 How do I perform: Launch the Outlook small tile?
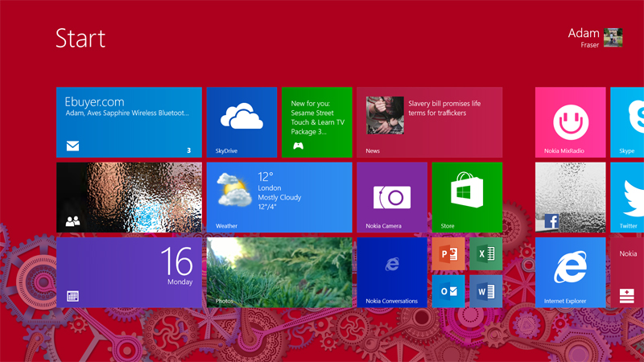tap(448, 291)
